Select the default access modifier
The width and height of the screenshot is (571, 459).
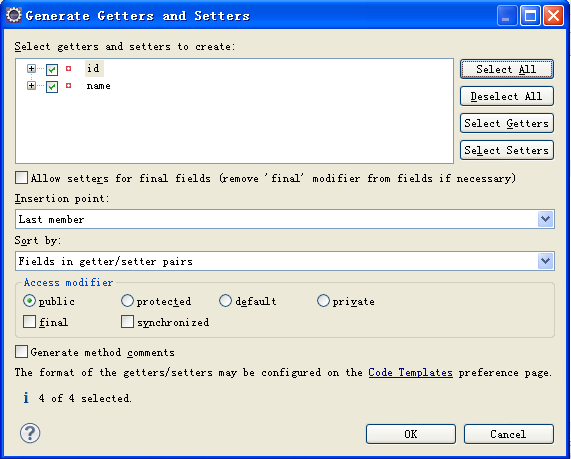[x=225, y=301]
